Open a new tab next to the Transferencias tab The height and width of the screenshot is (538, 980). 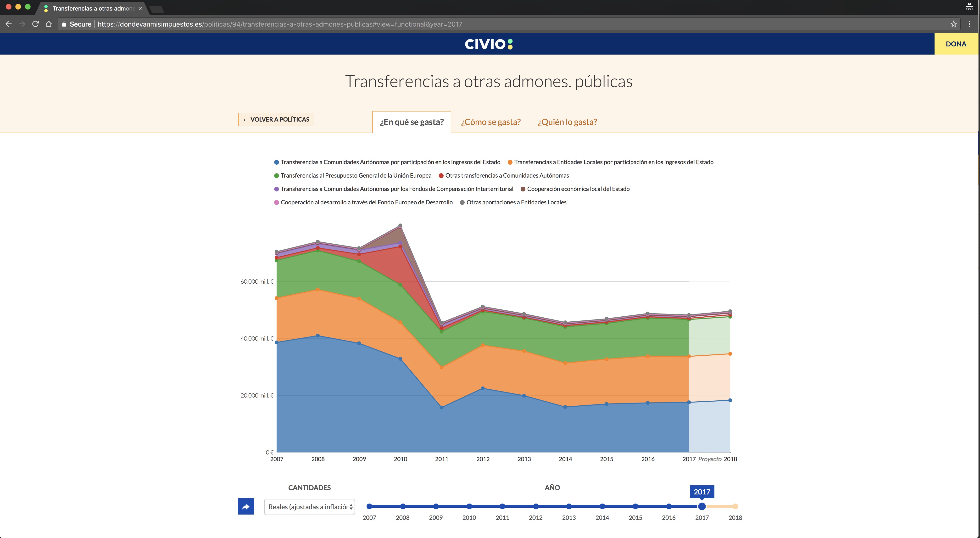coord(156,9)
